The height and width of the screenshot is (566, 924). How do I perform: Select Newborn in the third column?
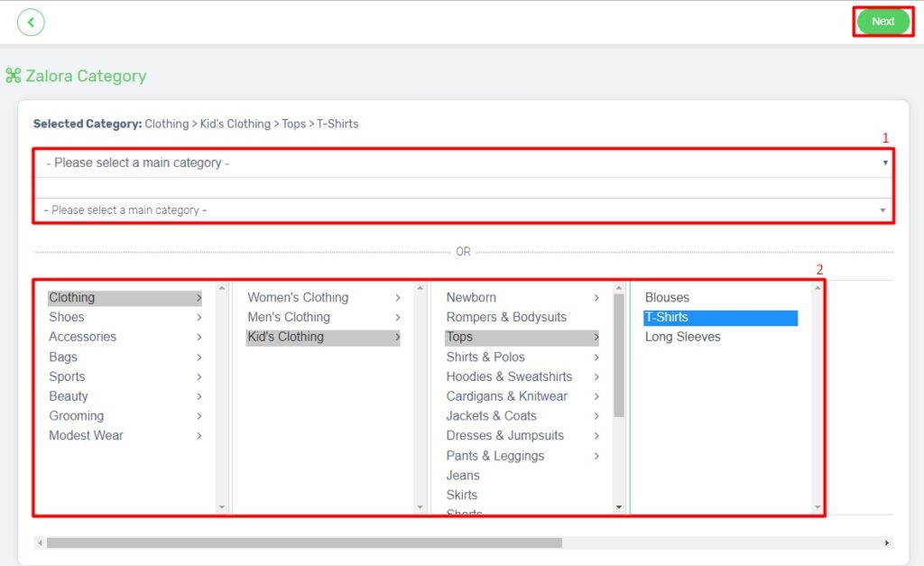pos(522,298)
